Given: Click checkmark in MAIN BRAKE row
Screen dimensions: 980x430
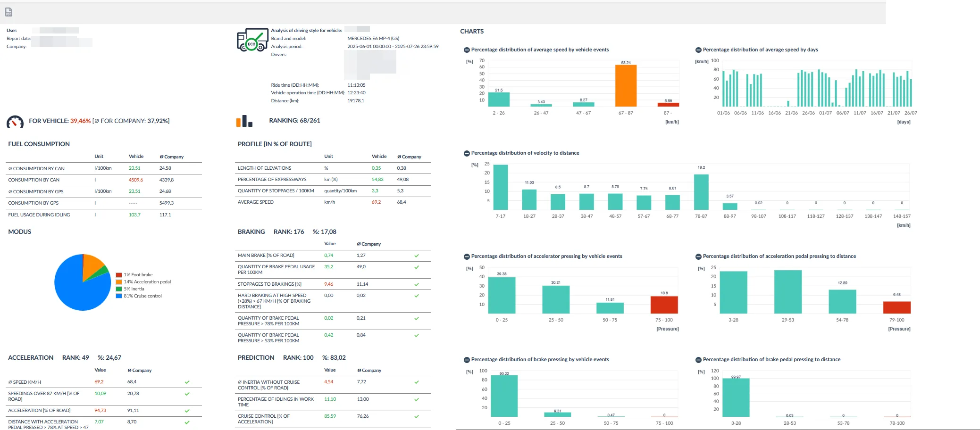Looking at the screenshot, I should [x=417, y=256].
